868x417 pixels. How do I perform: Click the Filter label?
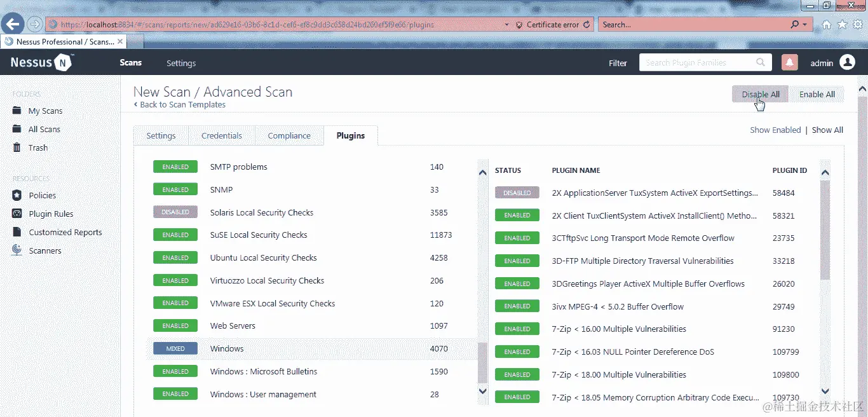[x=618, y=63]
